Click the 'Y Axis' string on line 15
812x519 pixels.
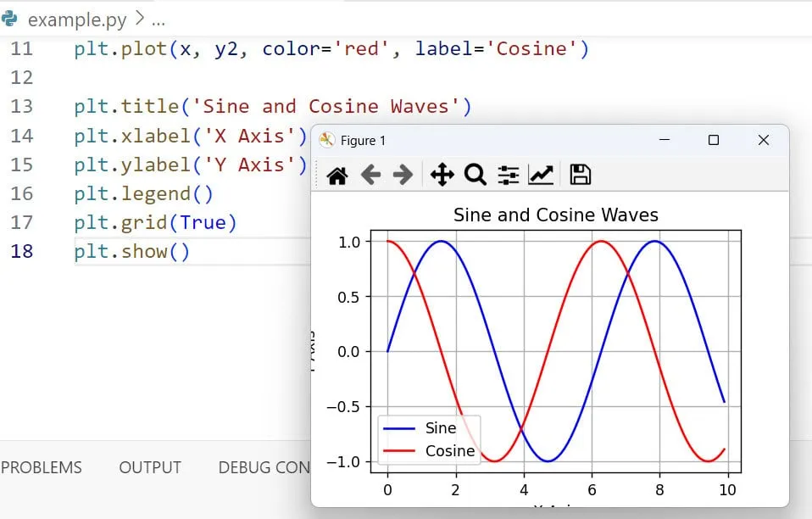[250, 165]
